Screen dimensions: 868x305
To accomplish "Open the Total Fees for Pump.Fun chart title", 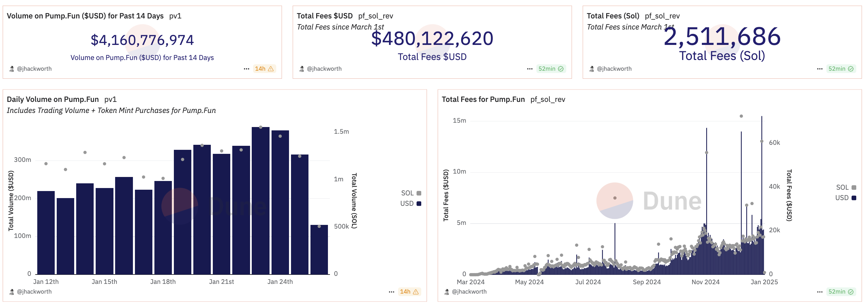I will click(x=483, y=99).
